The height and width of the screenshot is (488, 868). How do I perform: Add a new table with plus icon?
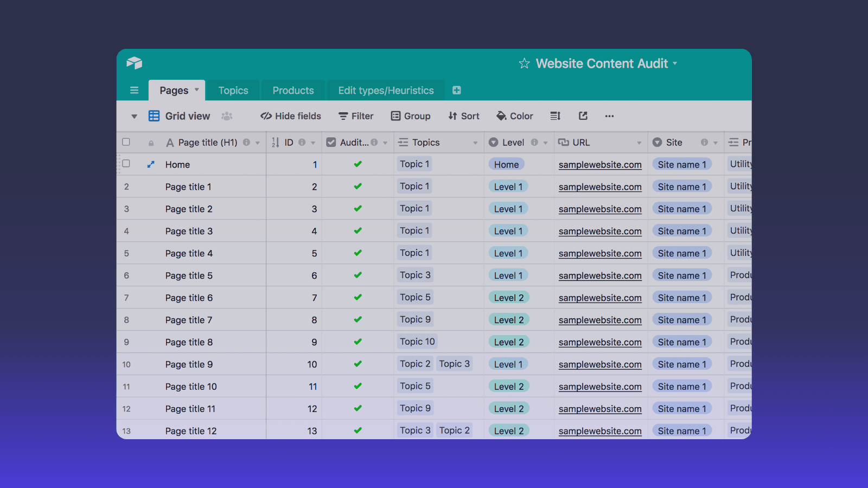(x=457, y=91)
